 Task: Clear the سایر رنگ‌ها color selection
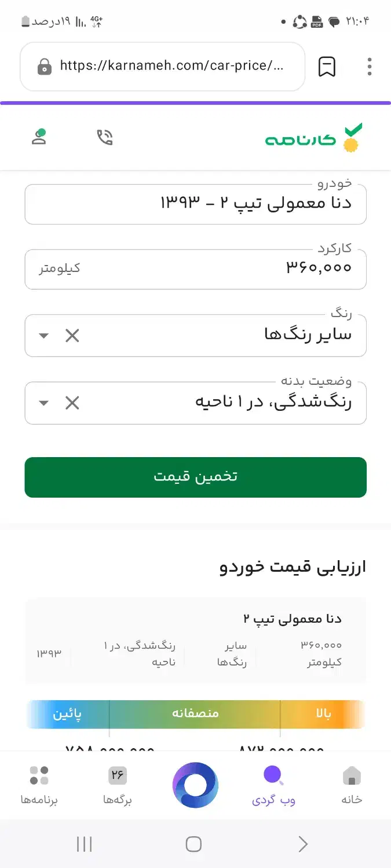pos(71,336)
